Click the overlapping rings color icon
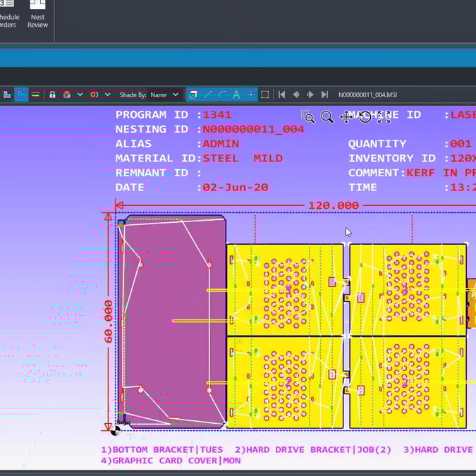The width and height of the screenshot is (476, 476). coord(94,94)
